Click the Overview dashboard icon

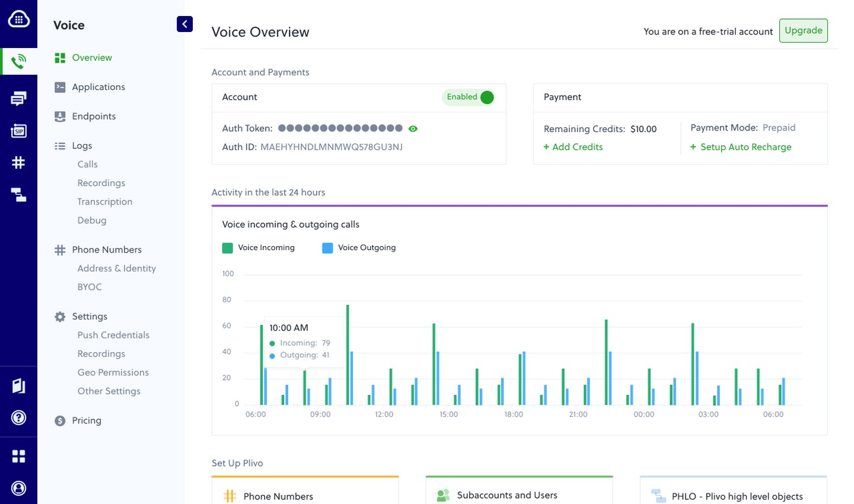[x=60, y=58]
